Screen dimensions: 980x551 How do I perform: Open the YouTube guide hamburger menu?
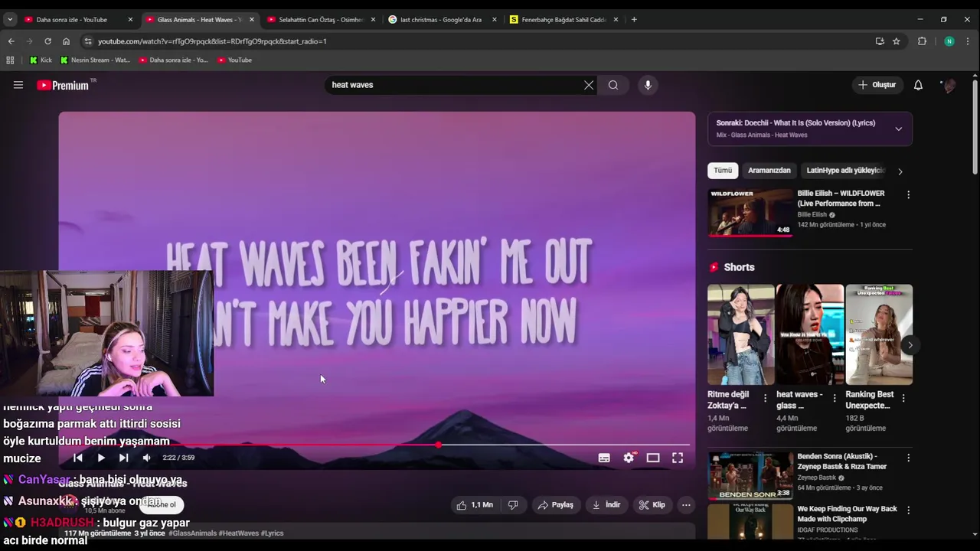pos(18,85)
